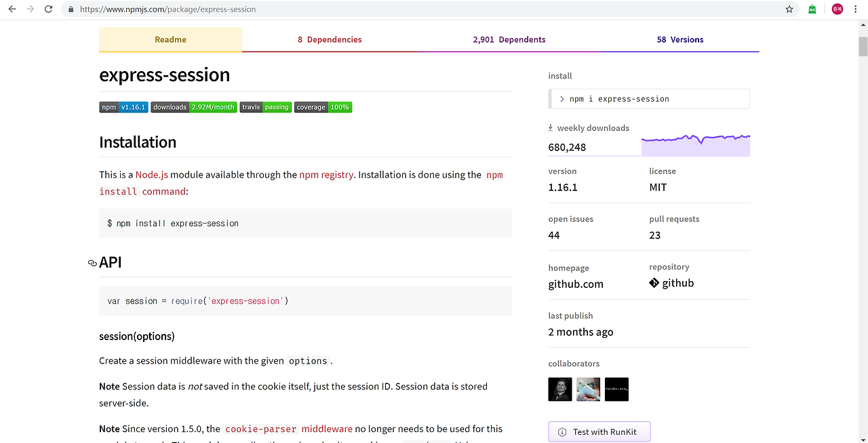Open the cookie-parser middleware link
Viewport: 868px width, 443px height.
click(x=289, y=429)
